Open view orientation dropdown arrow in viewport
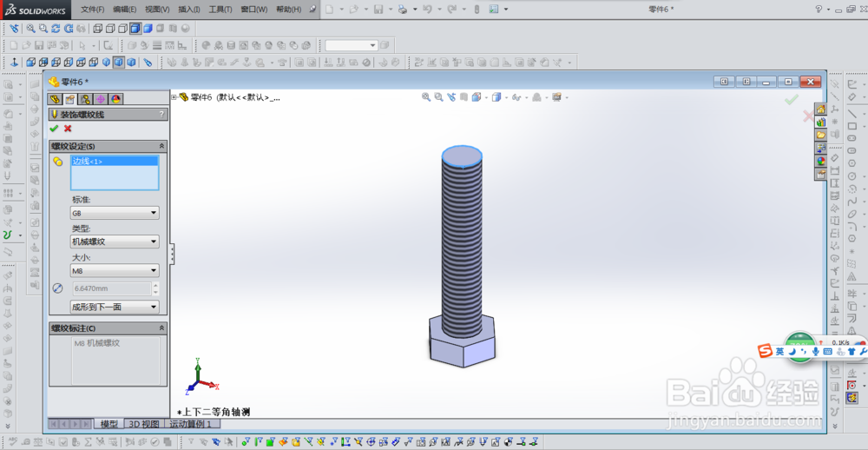This screenshot has width=868, height=450. [485, 98]
